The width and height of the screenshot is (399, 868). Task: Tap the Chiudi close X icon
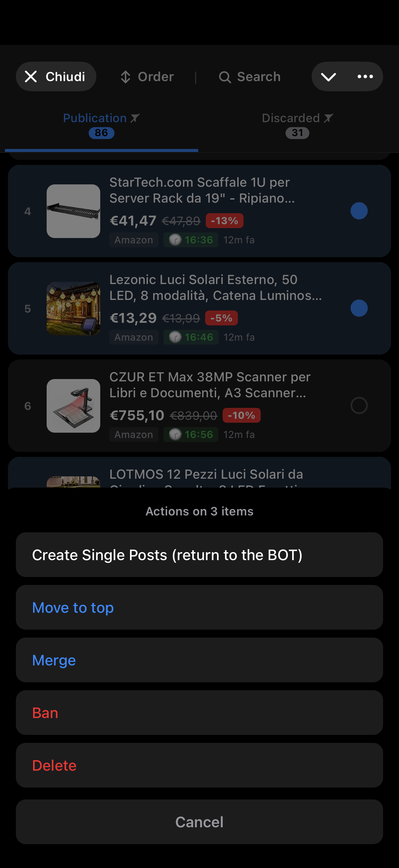tap(31, 77)
